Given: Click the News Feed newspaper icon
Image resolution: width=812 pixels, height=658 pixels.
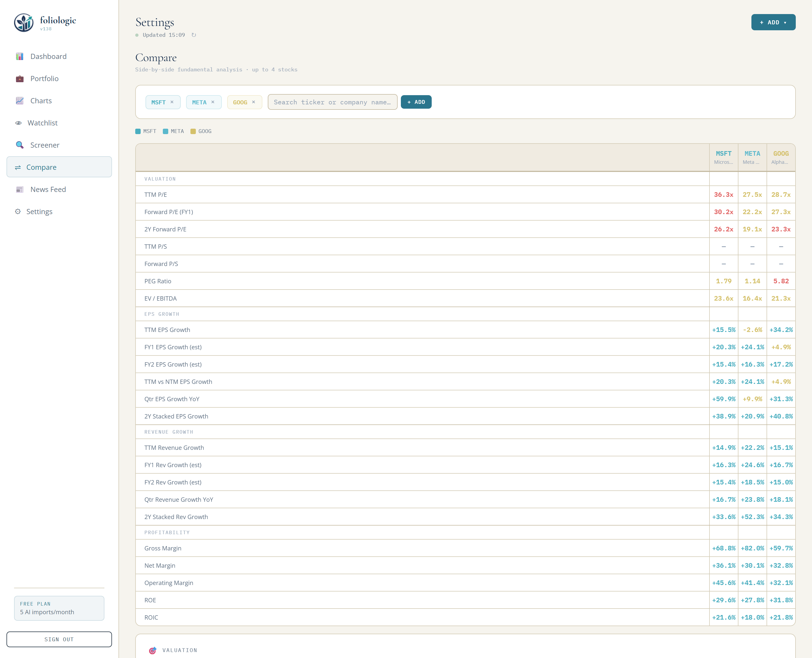Looking at the screenshot, I should tap(20, 190).
